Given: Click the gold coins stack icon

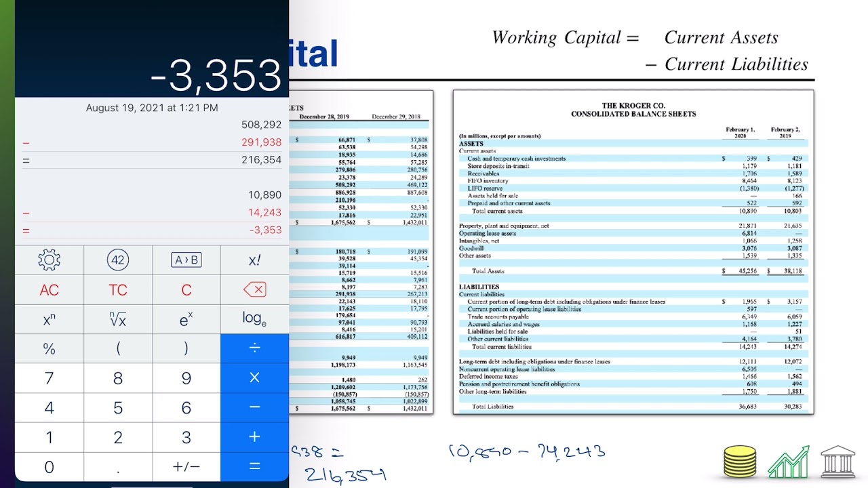Looking at the screenshot, I should click(x=739, y=461).
